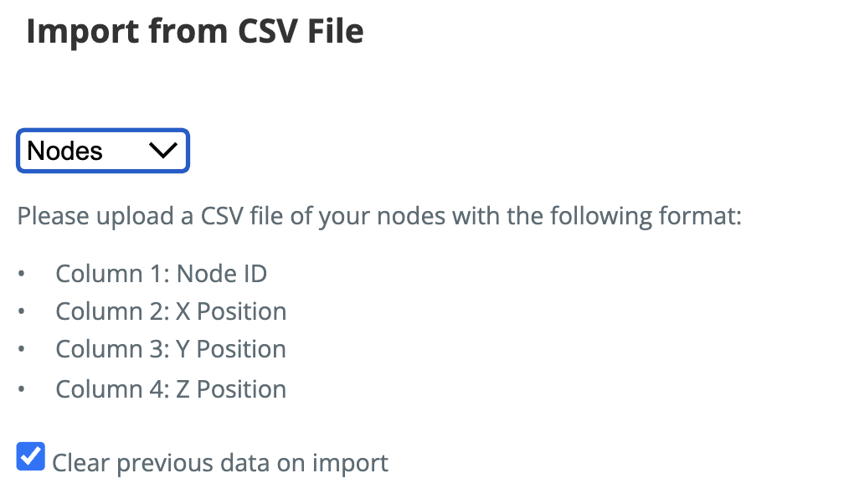Click the bullet before Column 3
849x504 pixels.
[x=22, y=350]
